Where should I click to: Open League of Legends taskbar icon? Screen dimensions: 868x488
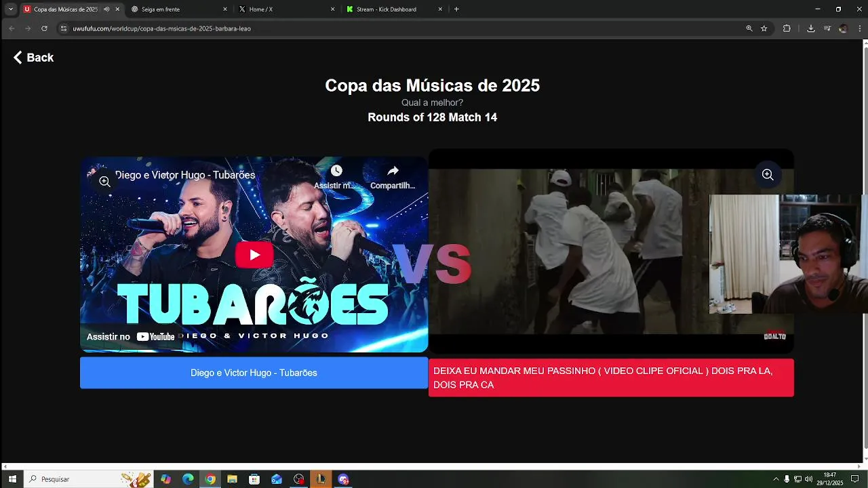[321, 479]
